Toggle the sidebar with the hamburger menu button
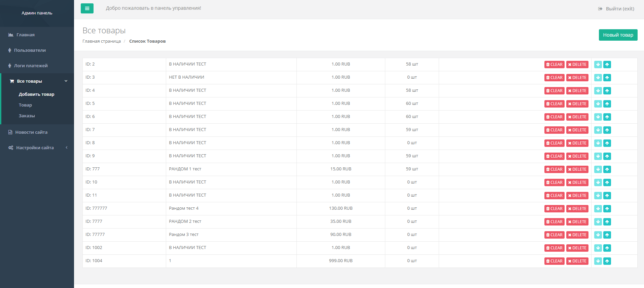 pyautogui.click(x=87, y=8)
